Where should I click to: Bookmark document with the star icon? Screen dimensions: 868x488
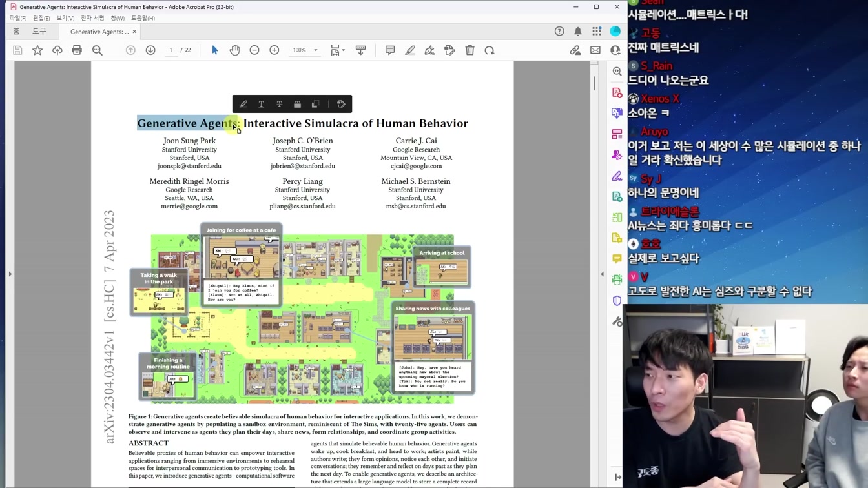pos(37,50)
